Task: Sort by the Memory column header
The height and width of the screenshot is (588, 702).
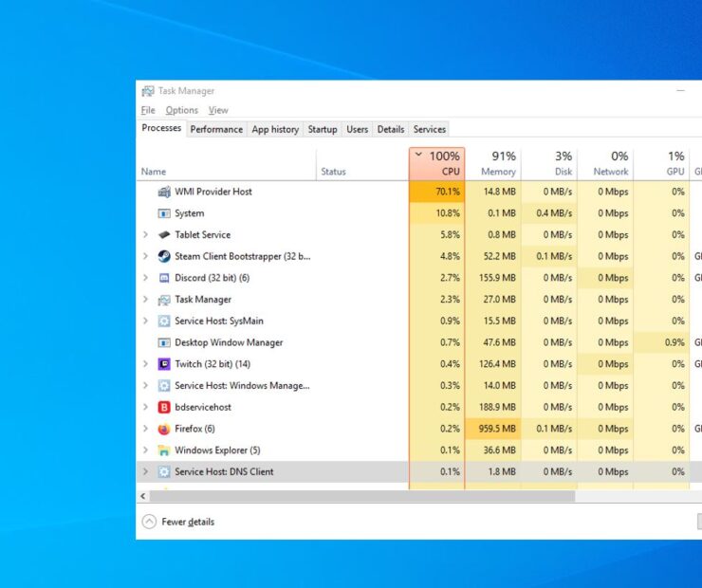Action: click(x=493, y=164)
